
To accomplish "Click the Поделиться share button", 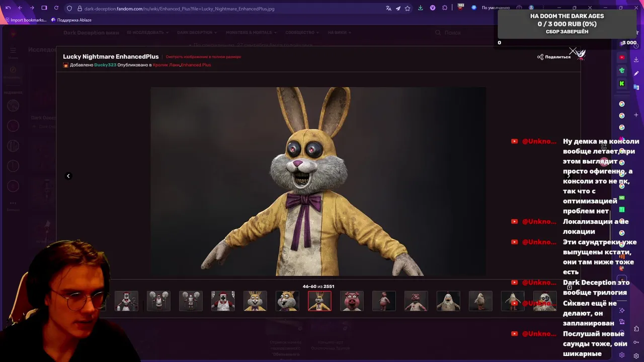I will coord(554,57).
